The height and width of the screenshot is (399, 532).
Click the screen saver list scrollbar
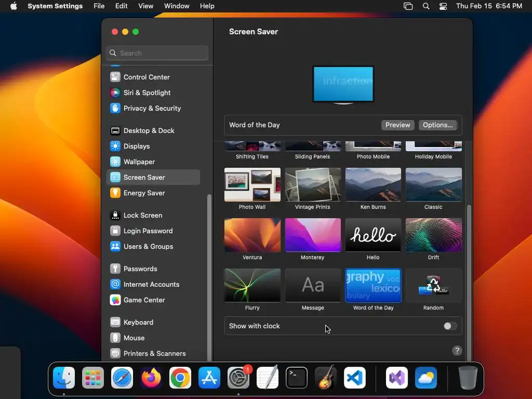469,282
